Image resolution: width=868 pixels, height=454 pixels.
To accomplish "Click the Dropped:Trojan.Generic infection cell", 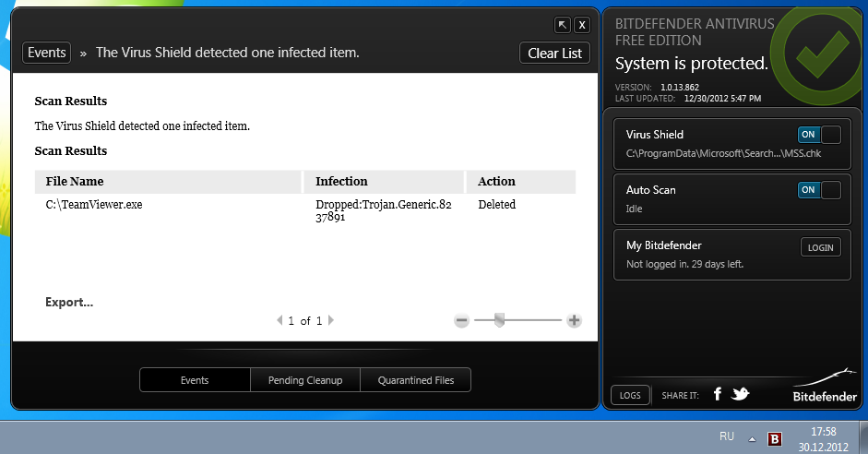I will coord(384,210).
